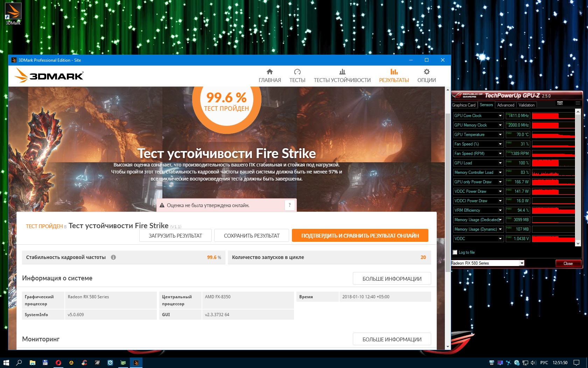This screenshot has width=588, height=368.
Task: Click the taskbar clock showing 12:51:50
Action: pos(560,363)
